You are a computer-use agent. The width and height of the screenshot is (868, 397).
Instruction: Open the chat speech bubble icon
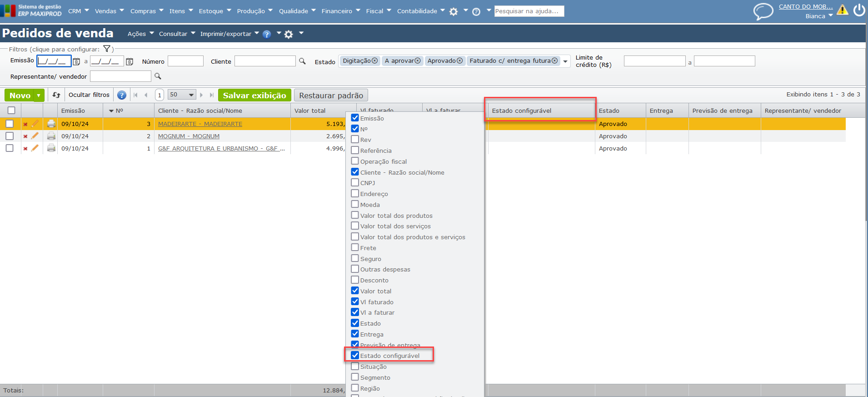tap(763, 11)
